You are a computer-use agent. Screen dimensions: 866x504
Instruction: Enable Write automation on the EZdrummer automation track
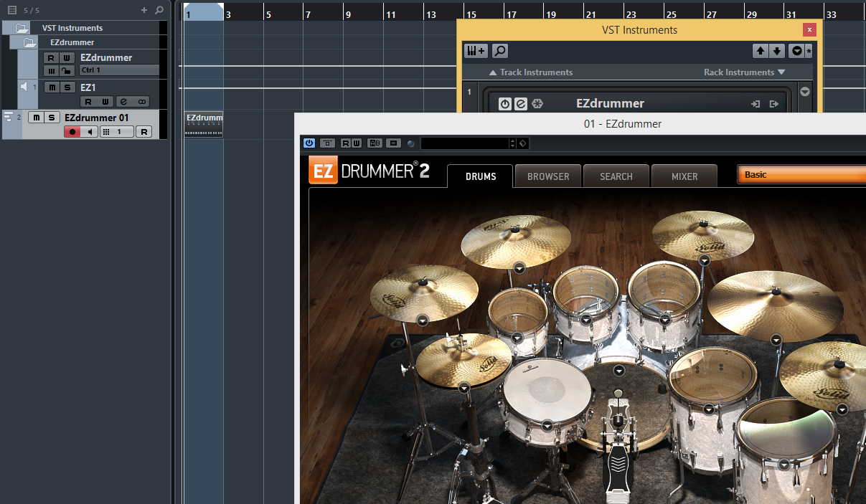pos(66,57)
